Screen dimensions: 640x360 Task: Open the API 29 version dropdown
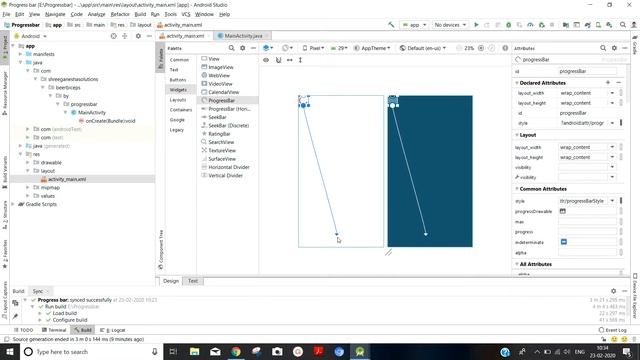pyautogui.click(x=339, y=48)
